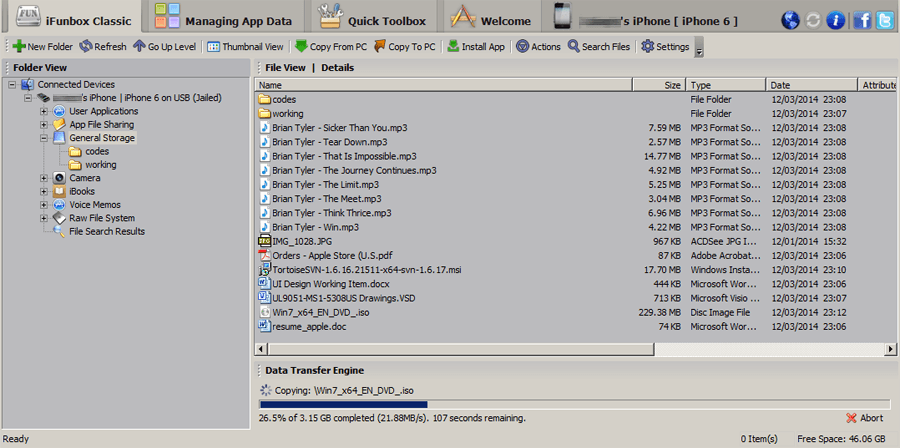The height and width of the screenshot is (448, 900).
Task: Select the working folder in the tree
Action: (100, 165)
